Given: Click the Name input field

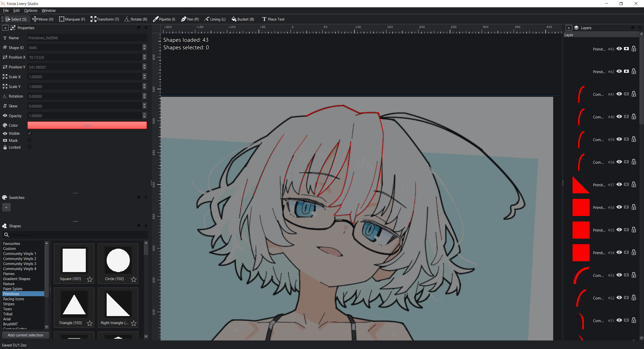Looking at the screenshot, I should (87, 38).
